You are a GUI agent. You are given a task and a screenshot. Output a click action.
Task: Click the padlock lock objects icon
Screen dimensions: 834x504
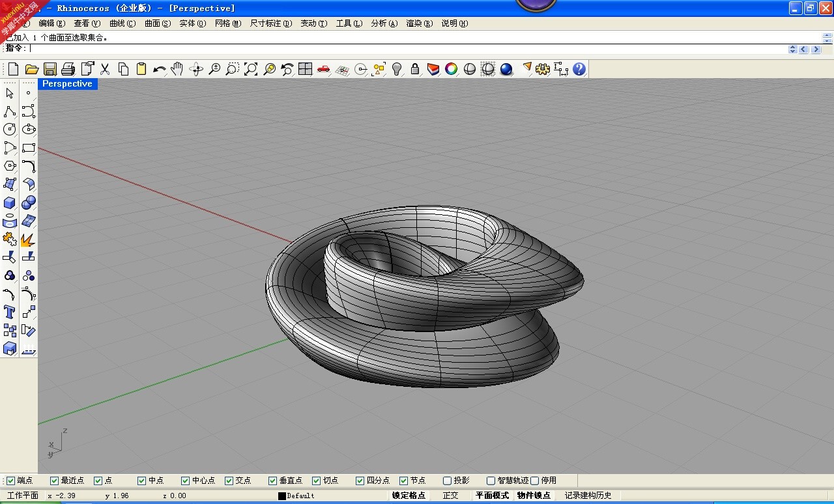[x=415, y=69]
